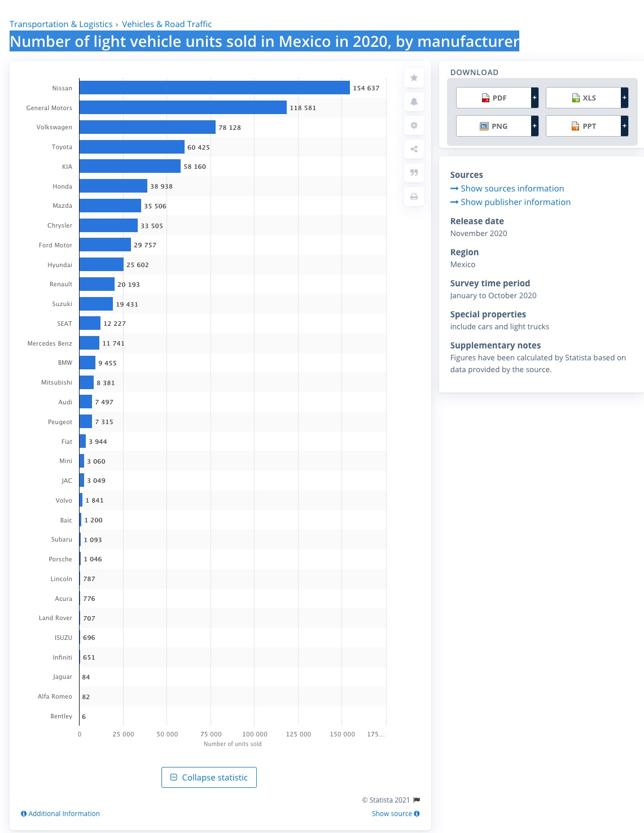This screenshot has width=644, height=833.
Task: Collapse the statistic chart
Action: [209, 777]
